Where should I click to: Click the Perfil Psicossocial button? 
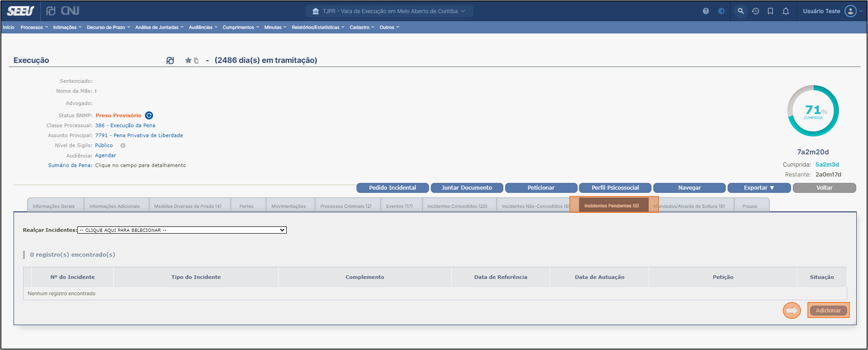click(x=615, y=188)
